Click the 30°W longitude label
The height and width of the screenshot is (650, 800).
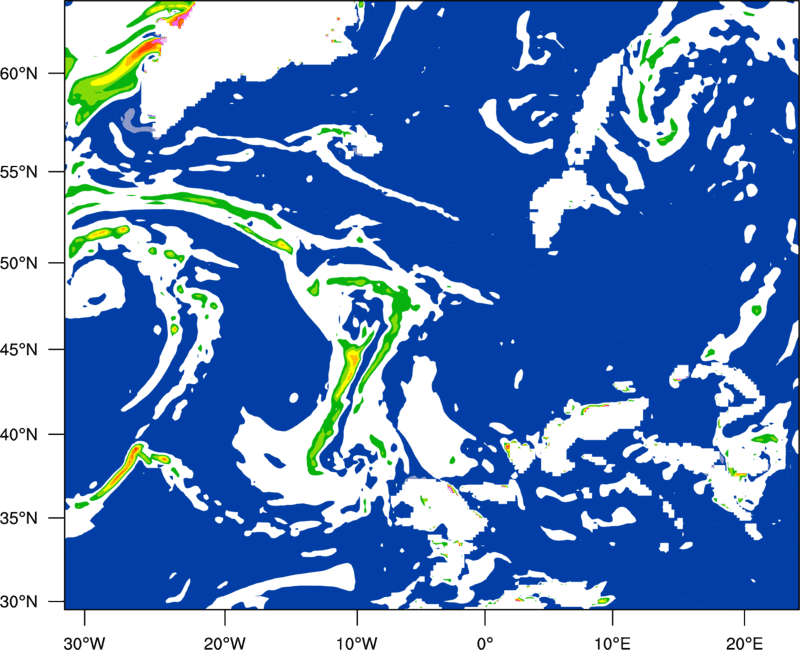pyautogui.click(x=85, y=643)
